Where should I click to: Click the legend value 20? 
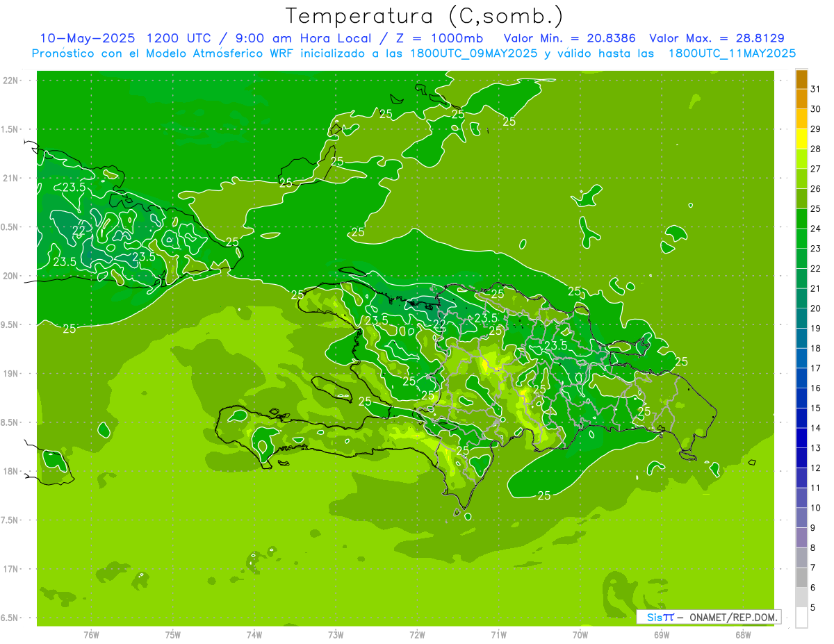[815, 308]
